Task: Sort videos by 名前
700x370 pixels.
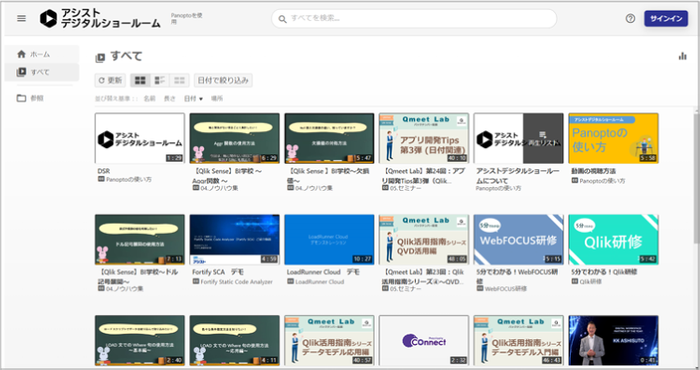Action: tap(150, 99)
